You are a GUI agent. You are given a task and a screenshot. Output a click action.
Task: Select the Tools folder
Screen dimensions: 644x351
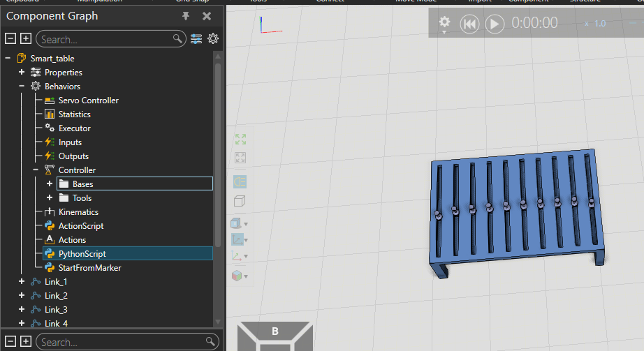pyautogui.click(x=82, y=198)
